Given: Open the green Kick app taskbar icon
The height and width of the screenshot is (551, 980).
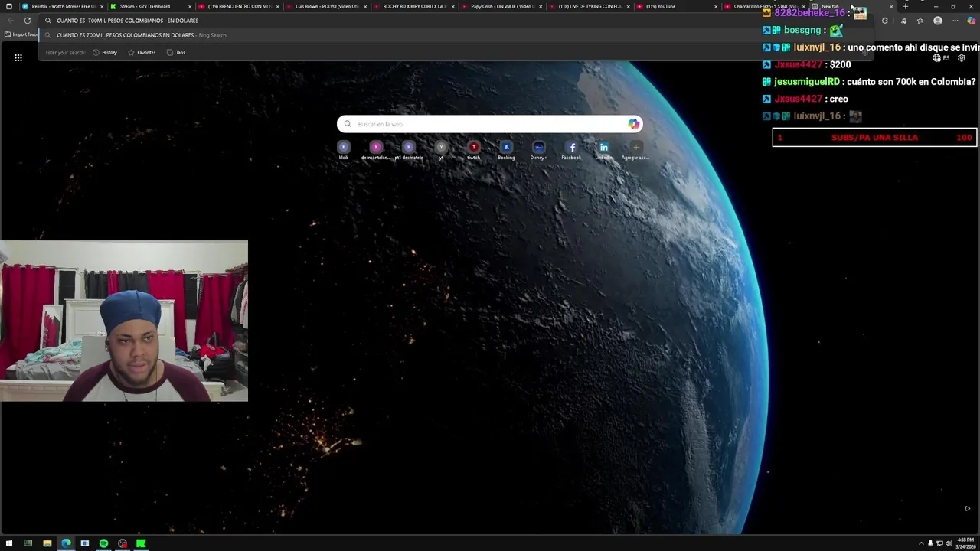Looking at the screenshot, I should tap(141, 543).
